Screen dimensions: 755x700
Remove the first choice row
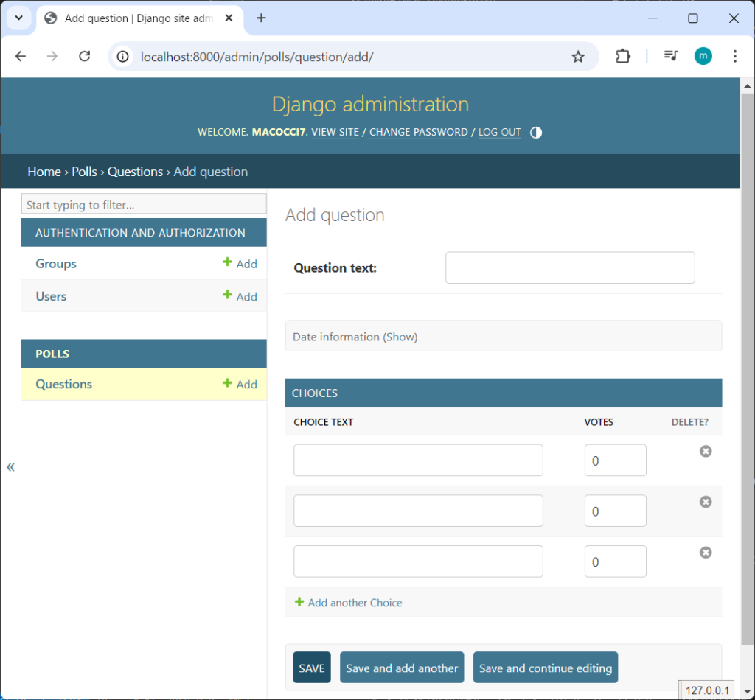[x=706, y=451]
